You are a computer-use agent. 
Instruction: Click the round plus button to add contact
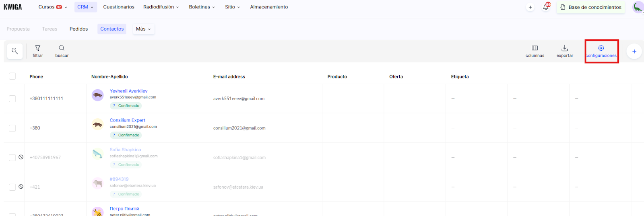[634, 51]
